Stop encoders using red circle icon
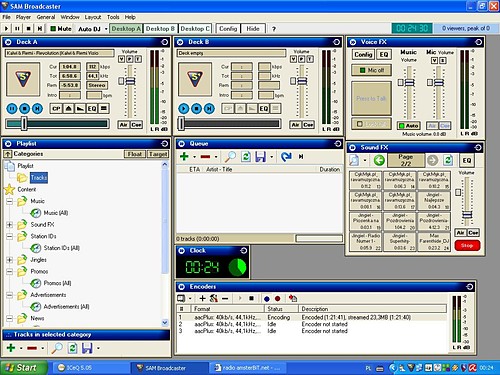 pyautogui.click(x=278, y=299)
